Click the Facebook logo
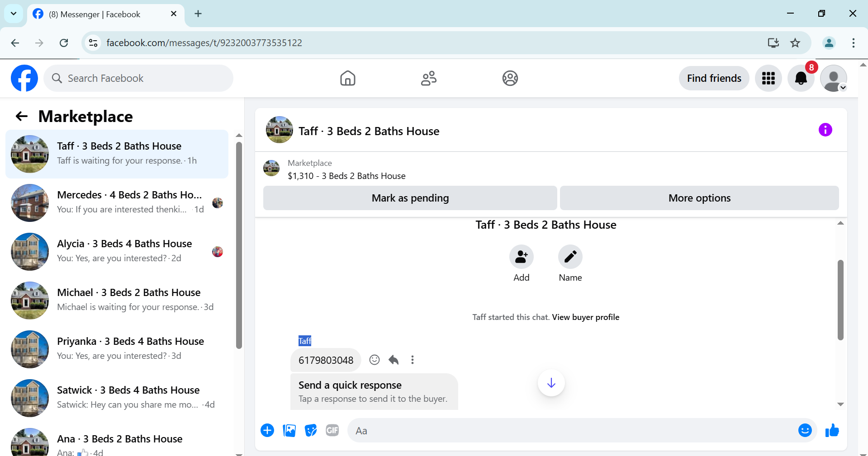The height and width of the screenshot is (456, 868). pos(24,78)
